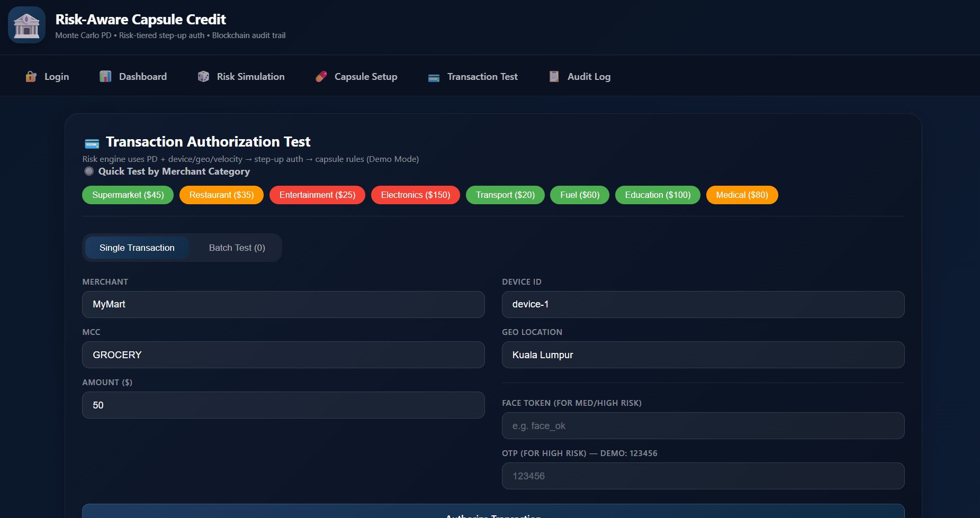Click the pill icon for Capsule Setup
Viewport: 980px width, 518px height.
tap(321, 77)
